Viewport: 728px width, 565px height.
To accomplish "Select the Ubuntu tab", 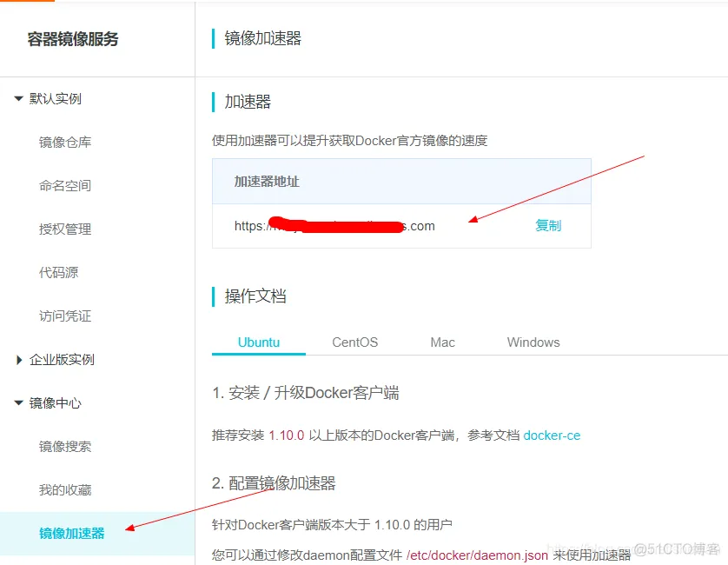I will pos(258,342).
